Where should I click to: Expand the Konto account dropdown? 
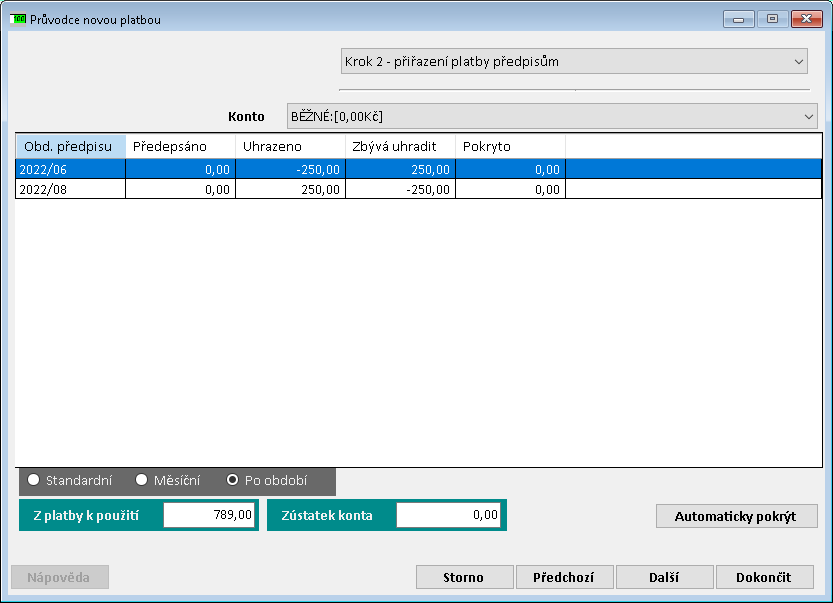tap(552, 116)
